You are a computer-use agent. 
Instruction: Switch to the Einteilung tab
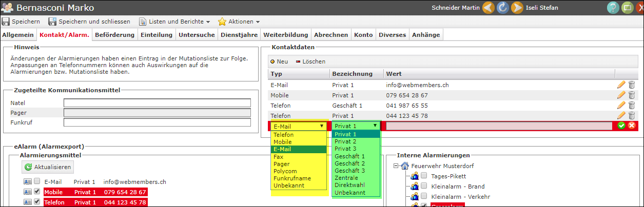(156, 35)
